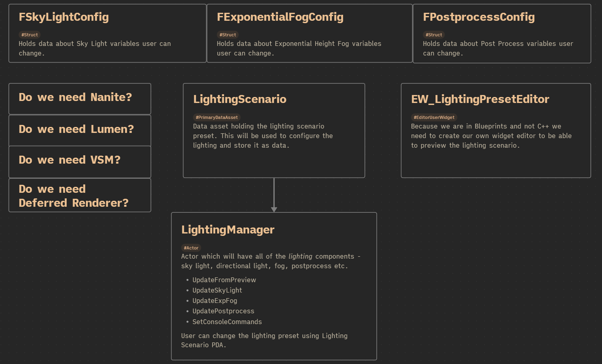Image resolution: width=602 pixels, height=364 pixels.
Task: Click the #PrimaryDataAsset tag in LightingScenario card
Action: (x=217, y=117)
